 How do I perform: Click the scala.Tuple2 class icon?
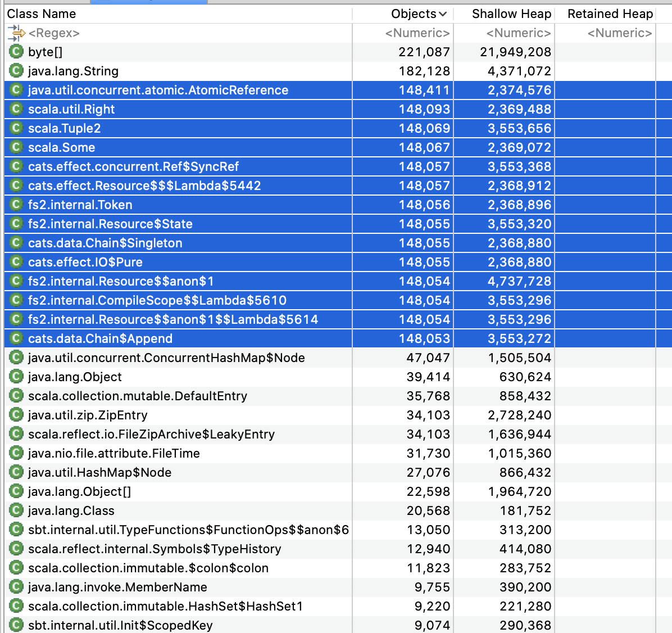(16, 128)
